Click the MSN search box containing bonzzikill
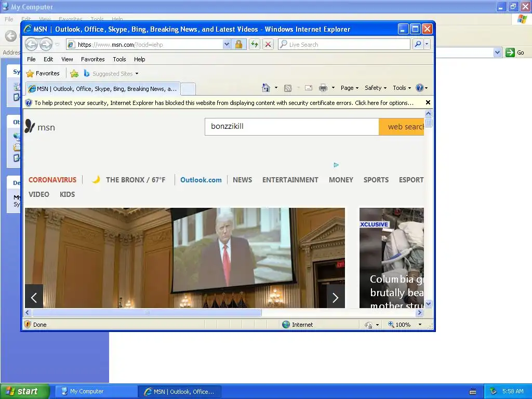The width and height of the screenshot is (532, 399). tap(292, 127)
